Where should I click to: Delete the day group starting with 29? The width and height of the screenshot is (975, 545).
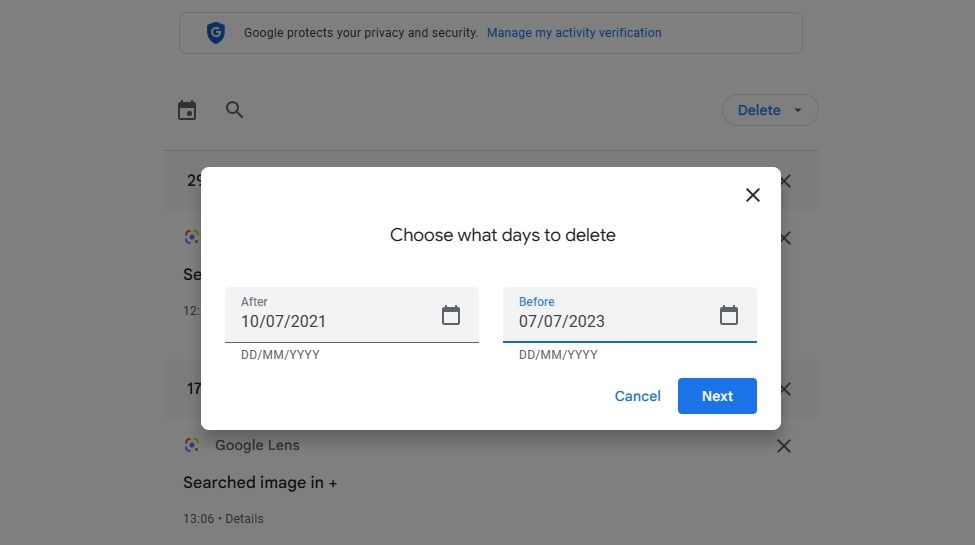(786, 181)
